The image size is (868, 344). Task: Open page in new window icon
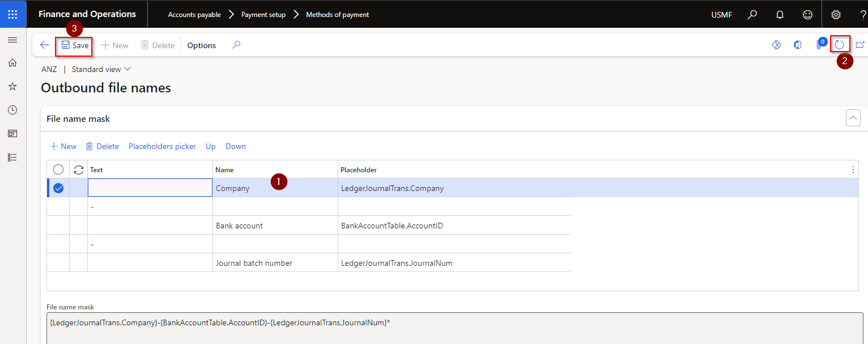[x=861, y=44]
